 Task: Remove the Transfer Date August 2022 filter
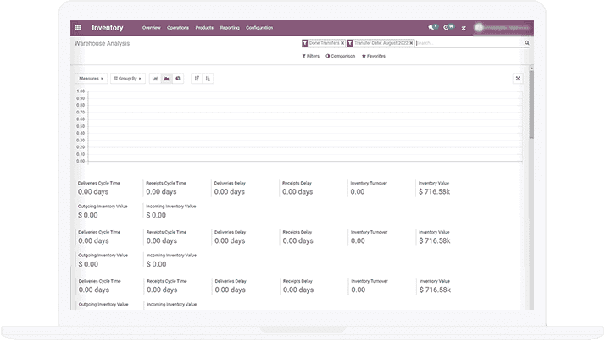coord(411,42)
